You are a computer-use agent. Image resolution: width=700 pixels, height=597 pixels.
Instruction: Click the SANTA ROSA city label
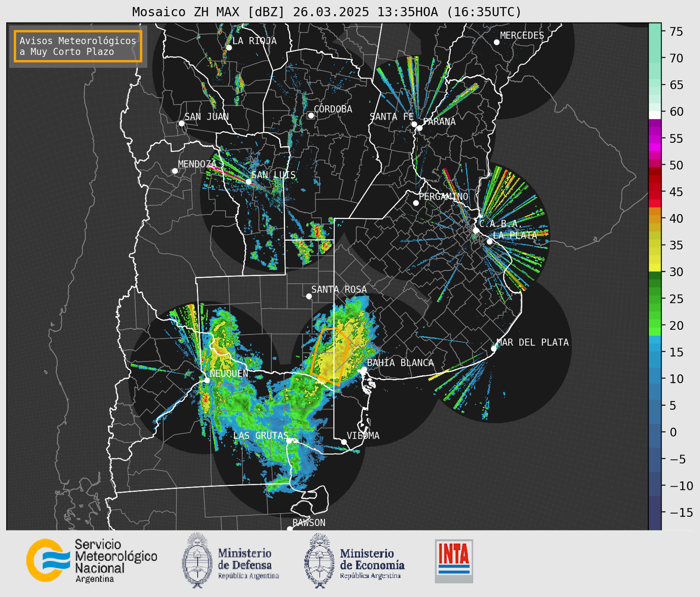[x=339, y=289]
